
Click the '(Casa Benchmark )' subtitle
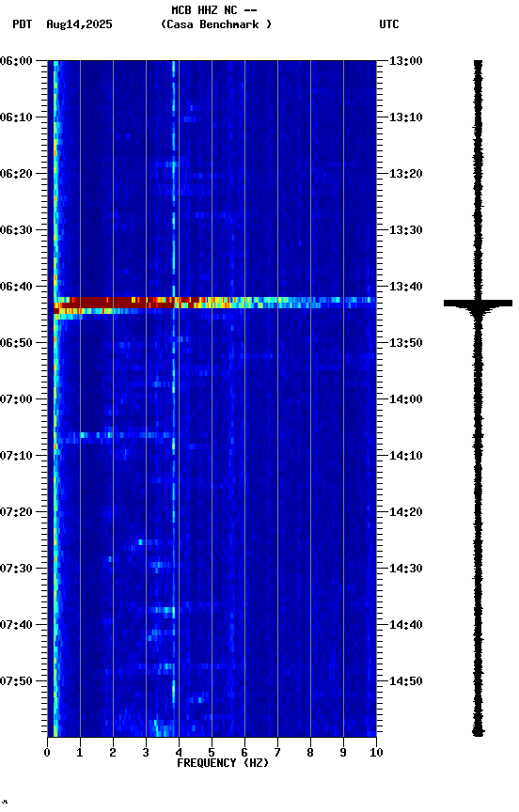pos(216,24)
